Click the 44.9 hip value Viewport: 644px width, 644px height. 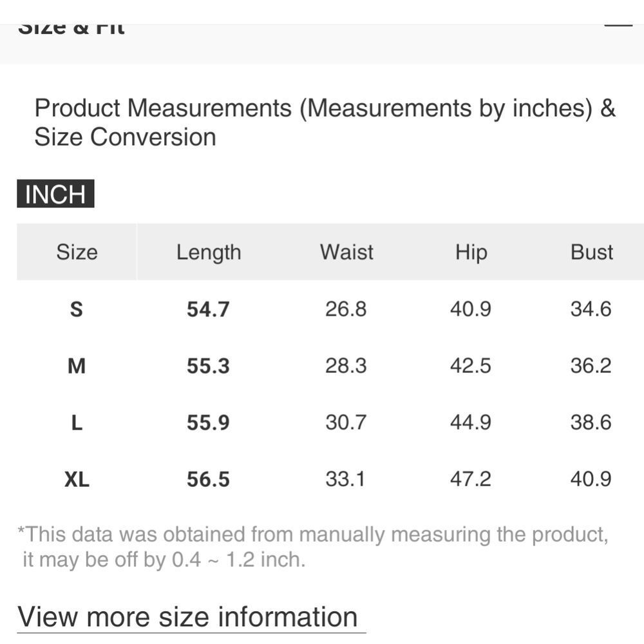point(471,422)
